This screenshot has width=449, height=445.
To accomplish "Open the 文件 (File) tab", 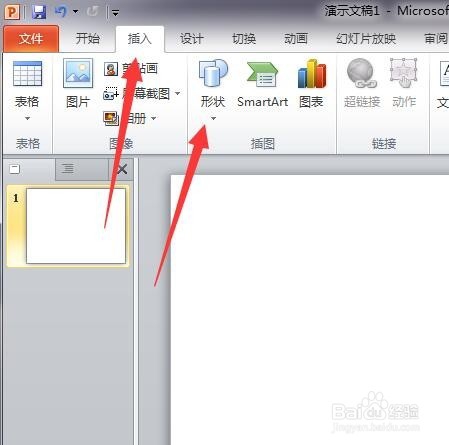I will point(31,39).
